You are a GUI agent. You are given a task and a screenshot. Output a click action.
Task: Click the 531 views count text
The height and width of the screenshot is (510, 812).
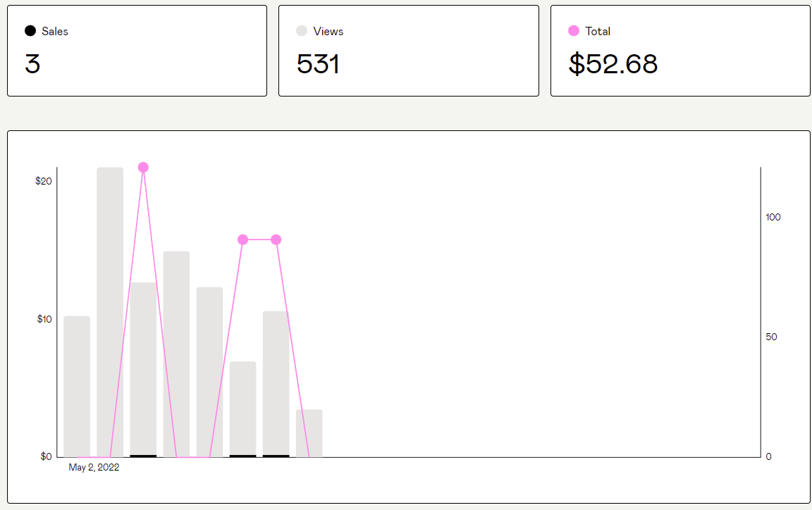tap(318, 64)
